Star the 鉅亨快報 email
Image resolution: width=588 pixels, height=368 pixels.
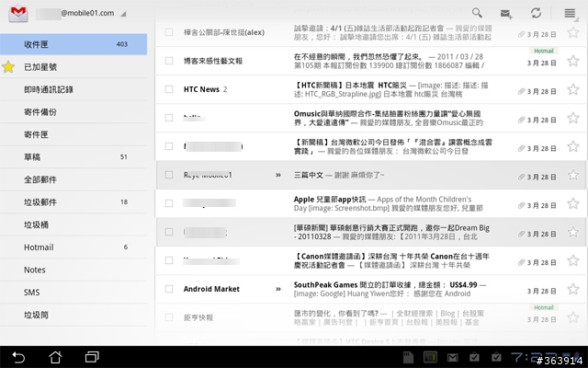[x=573, y=317]
